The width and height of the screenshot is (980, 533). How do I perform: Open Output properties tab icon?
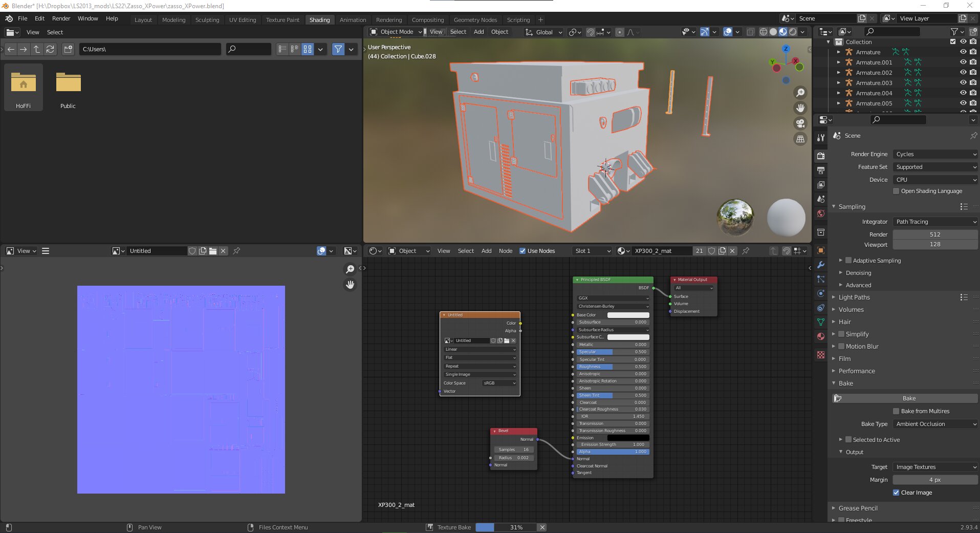click(x=821, y=170)
